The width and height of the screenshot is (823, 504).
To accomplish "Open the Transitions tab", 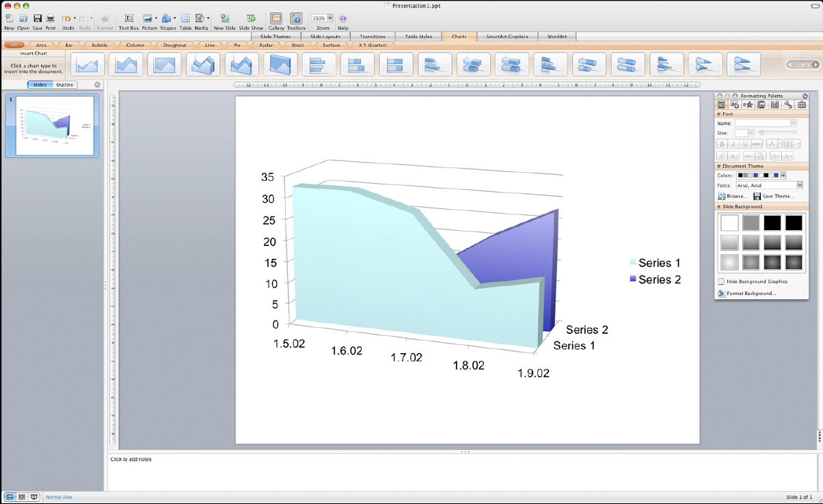I will click(373, 36).
